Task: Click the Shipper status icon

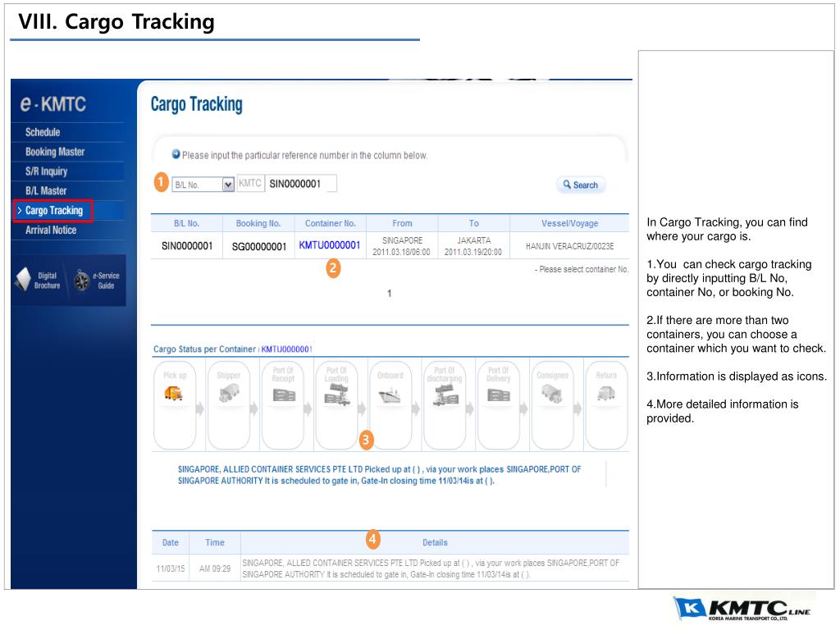Action: (229, 395)
